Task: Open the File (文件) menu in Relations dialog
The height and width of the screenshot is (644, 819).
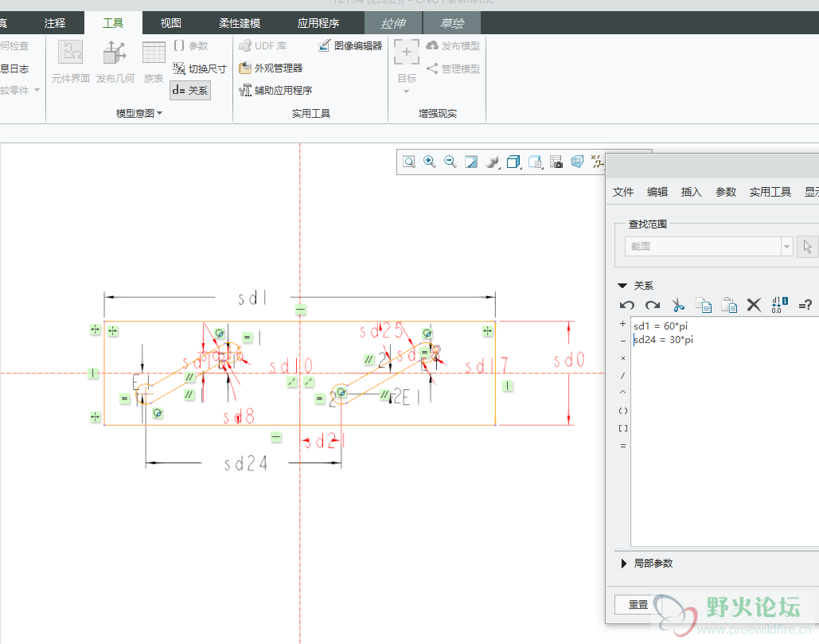Action: (623, 192)
